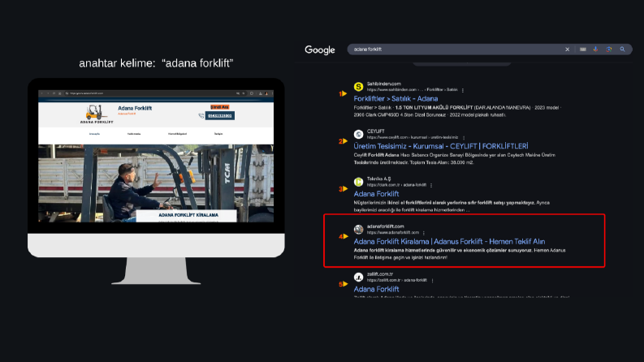Open the Hakkımızda menu item on the website
The height and width of the screenshot is (362, 644).
134,134
